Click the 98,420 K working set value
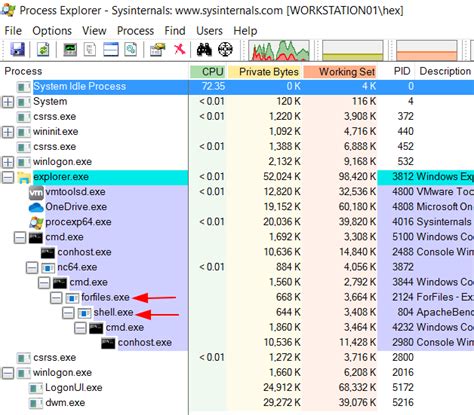 [357, 177]
